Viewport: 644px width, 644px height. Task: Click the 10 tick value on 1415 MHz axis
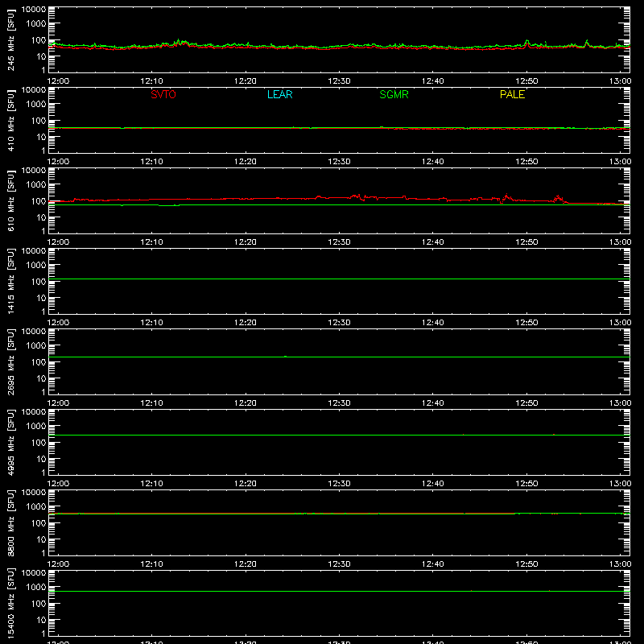click(x=41, y=298)
